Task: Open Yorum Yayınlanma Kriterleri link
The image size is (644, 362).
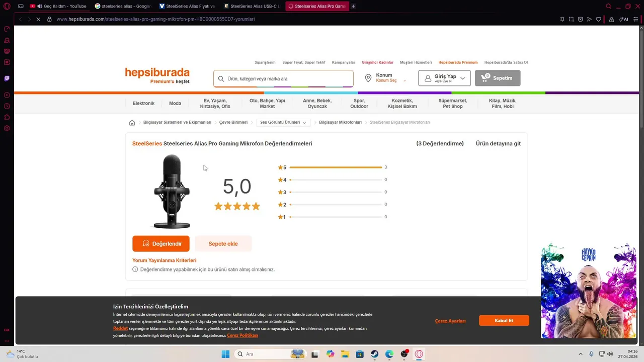Action: coord(164,260)
